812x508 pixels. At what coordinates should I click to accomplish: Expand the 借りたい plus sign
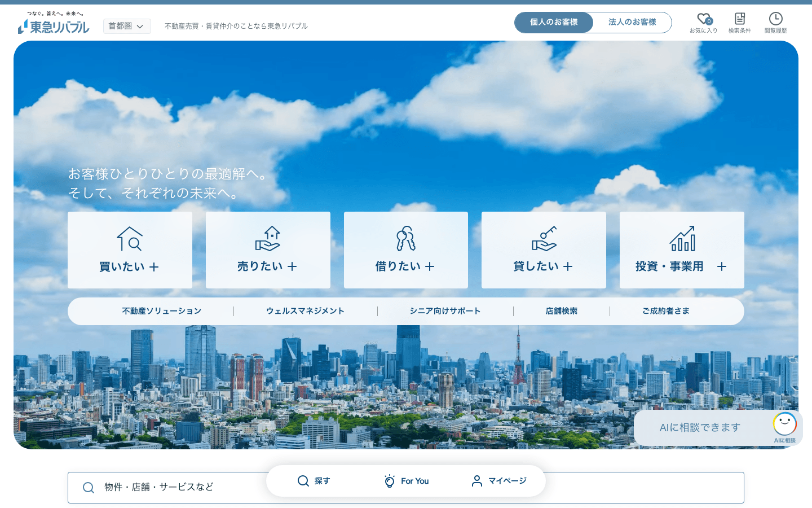pyautogui.click(x=430, y=266)
